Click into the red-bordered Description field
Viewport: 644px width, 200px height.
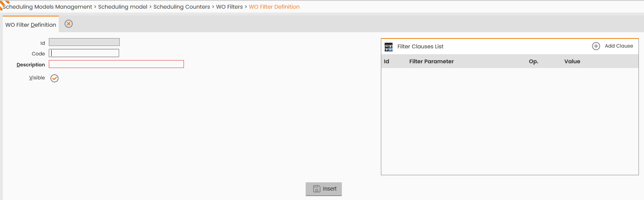coord(116,64)
